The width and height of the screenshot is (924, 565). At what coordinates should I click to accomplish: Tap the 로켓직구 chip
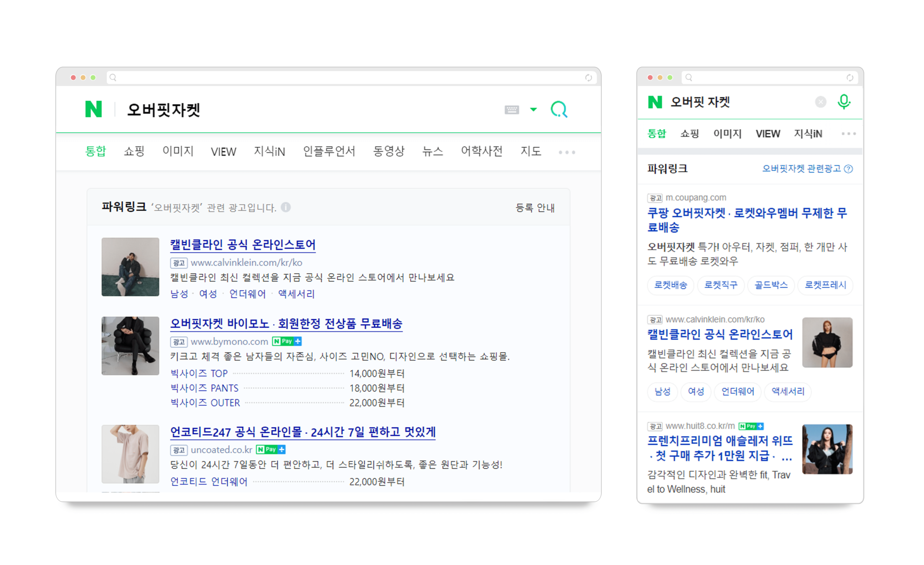(721, 285)
